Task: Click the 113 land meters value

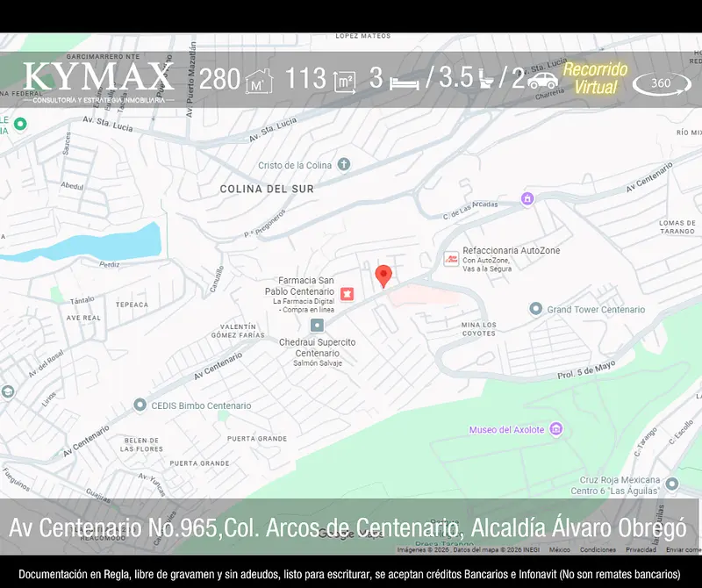Action: click(304, 78)
